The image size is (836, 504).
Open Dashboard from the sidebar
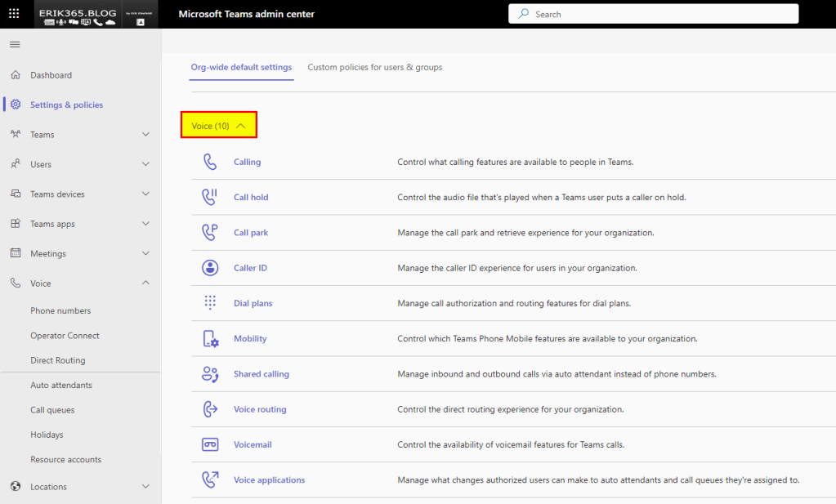click(x=51, y=75)
